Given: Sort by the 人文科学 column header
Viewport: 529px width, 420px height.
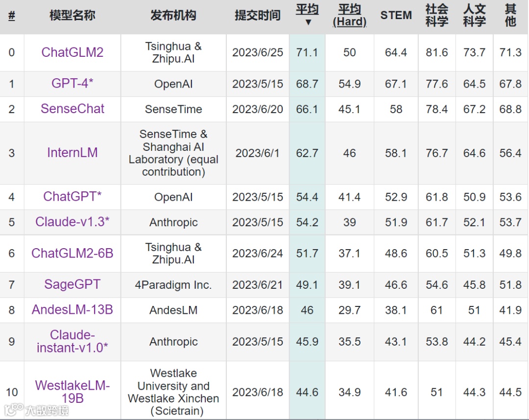Looking at the screenshot, I should (474, 16).
